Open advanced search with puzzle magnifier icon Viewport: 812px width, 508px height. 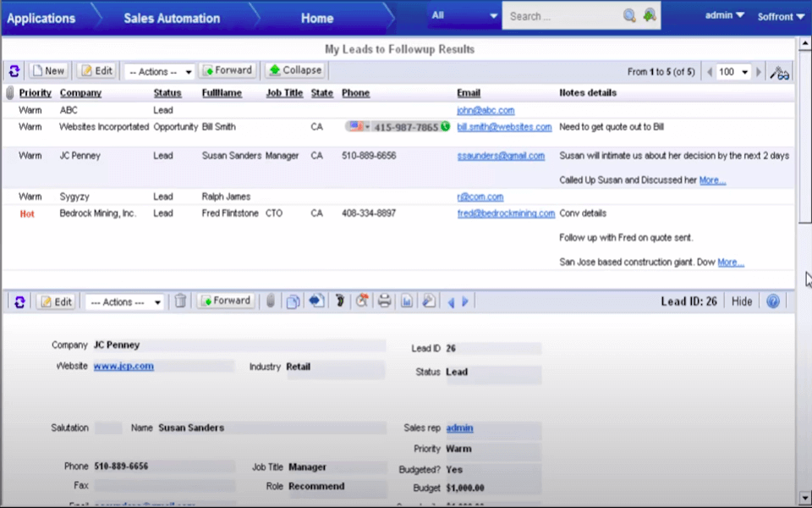650,15
